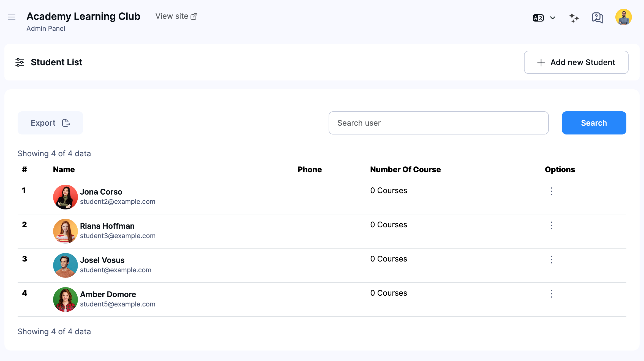This screenshot has height=361, width=644.
Task: Open options menu for Riana Hoffman
Action: [x=551, y=225]
